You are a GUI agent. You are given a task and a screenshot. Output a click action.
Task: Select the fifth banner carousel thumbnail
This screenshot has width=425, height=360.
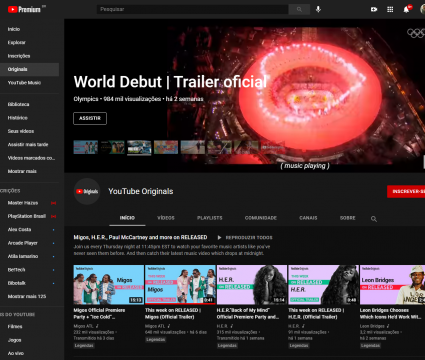(x=193, y=147)
